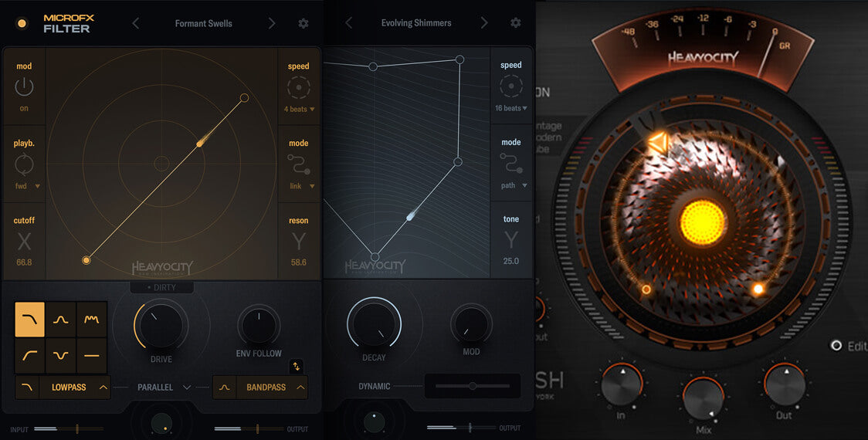The height and width of the screenshot is (440, 868).
Task: Choose the comb filter shape tile
Action: coord(91,320)
